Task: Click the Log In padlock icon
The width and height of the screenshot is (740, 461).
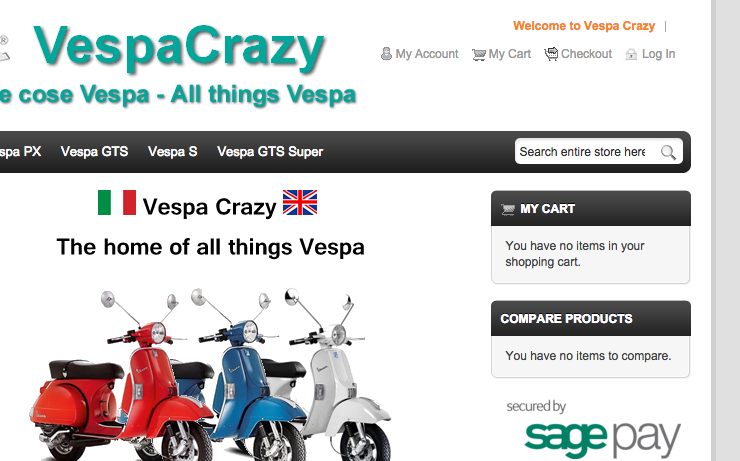Action: (x=631, y=55)
